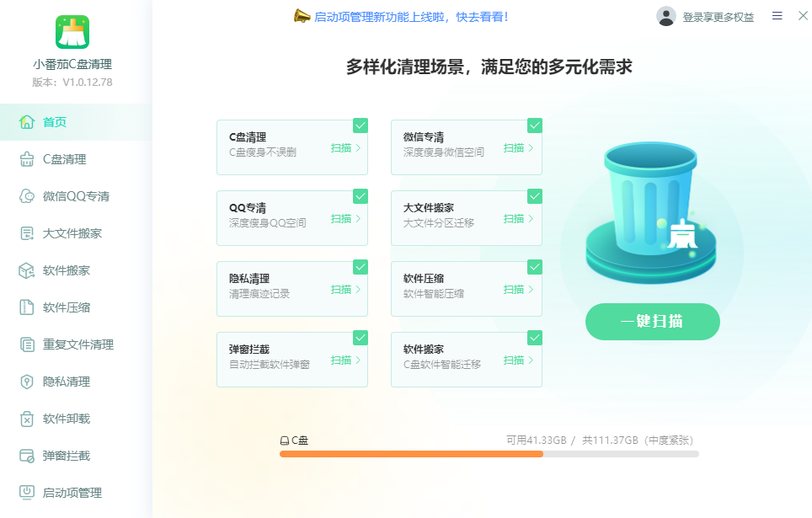Toggle the 微信专清 card checkbox

click(534, 125)
